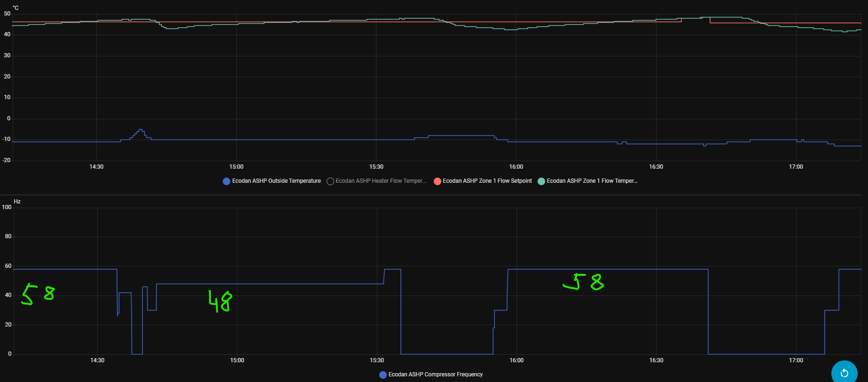
Task: Click the green handwritten 48 annotation
Action: tap(220, 301)
